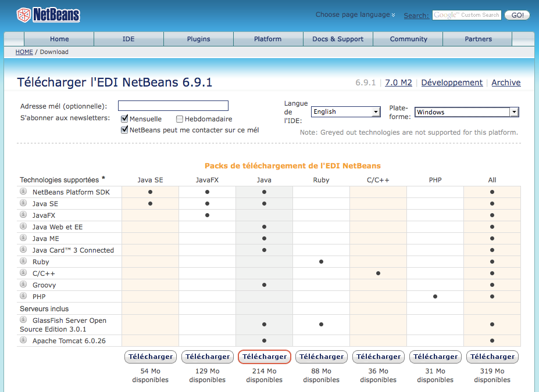The image size is (539, 392).
Task: Open the Partners tab
Action: click(x=478, y=39)
